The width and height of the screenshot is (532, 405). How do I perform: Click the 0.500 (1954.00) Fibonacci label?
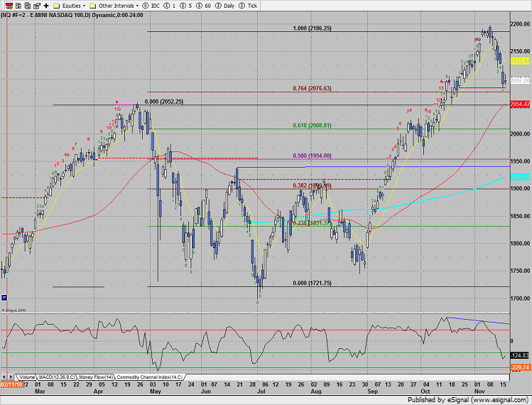coord(312,156)
